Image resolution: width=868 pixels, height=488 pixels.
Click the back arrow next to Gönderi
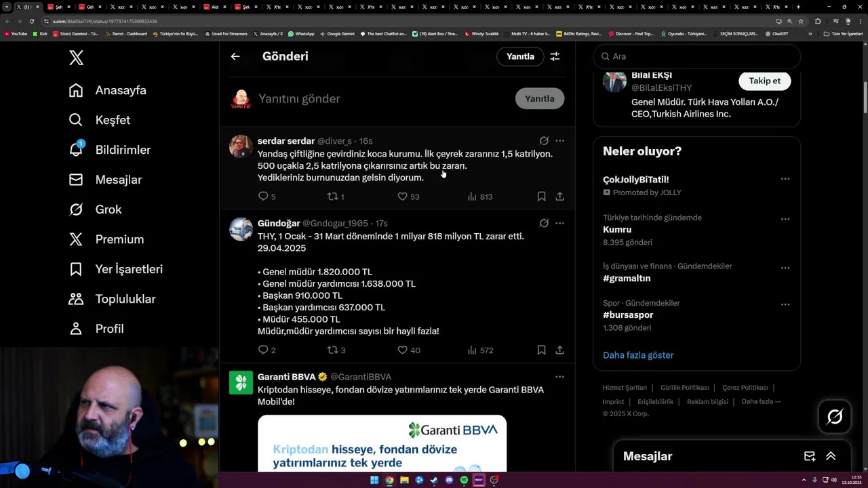point(235,56)
